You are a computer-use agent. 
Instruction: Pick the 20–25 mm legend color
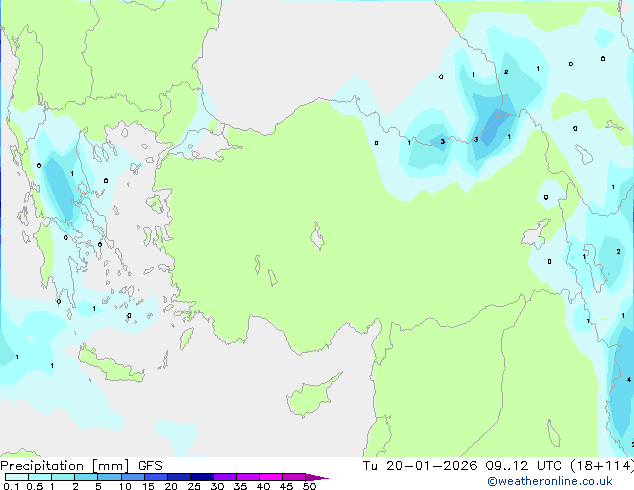pyautogui.click(x=178, y=477)
